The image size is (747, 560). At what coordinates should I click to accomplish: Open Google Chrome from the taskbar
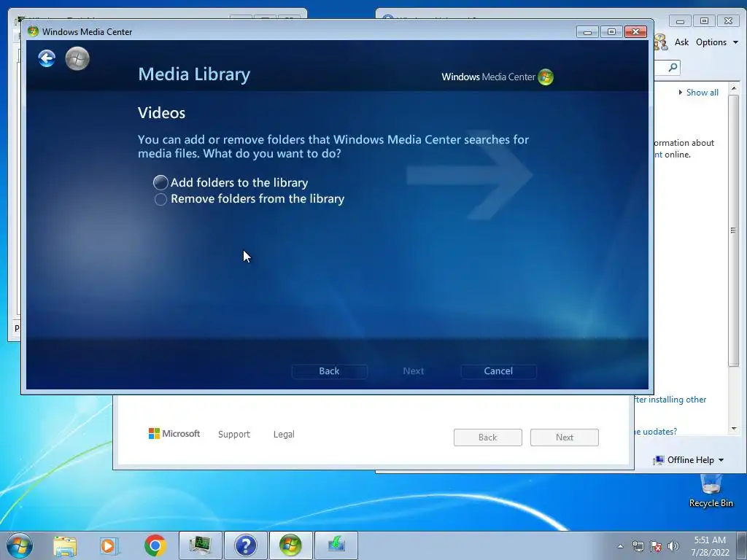point(155,545)
